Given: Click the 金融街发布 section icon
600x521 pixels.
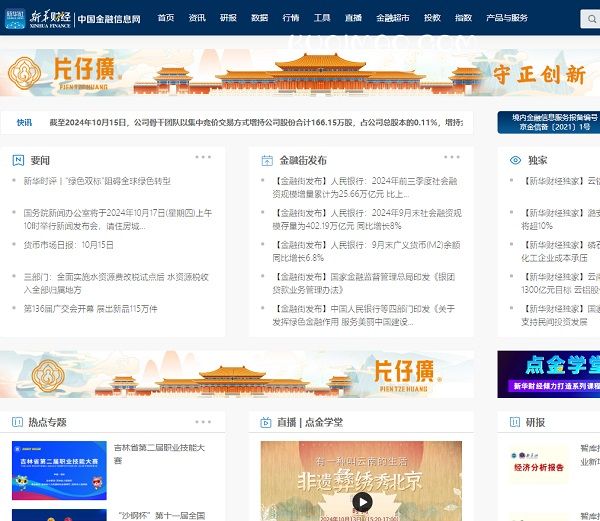Looking at the screenshot, I should click(267, 160).
